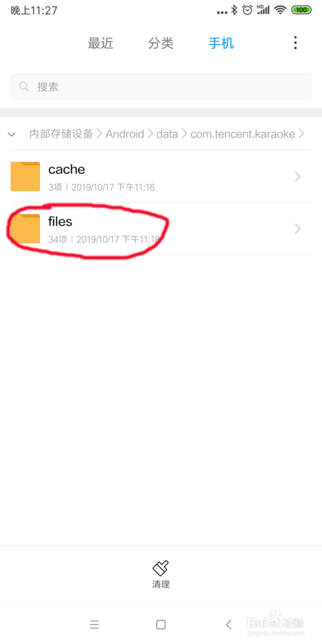Focus the 搜索 search field
Screen dimensions: 322x644
click(160, 87)
